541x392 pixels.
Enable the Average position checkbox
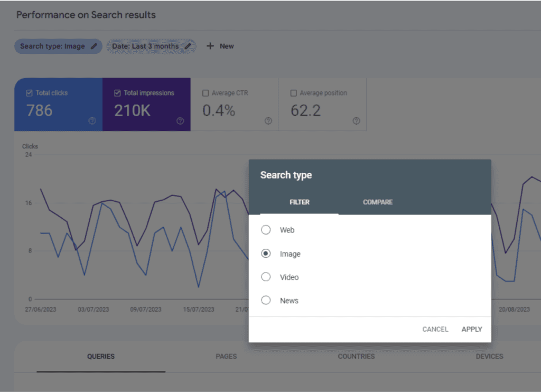(x=293, y=93)
